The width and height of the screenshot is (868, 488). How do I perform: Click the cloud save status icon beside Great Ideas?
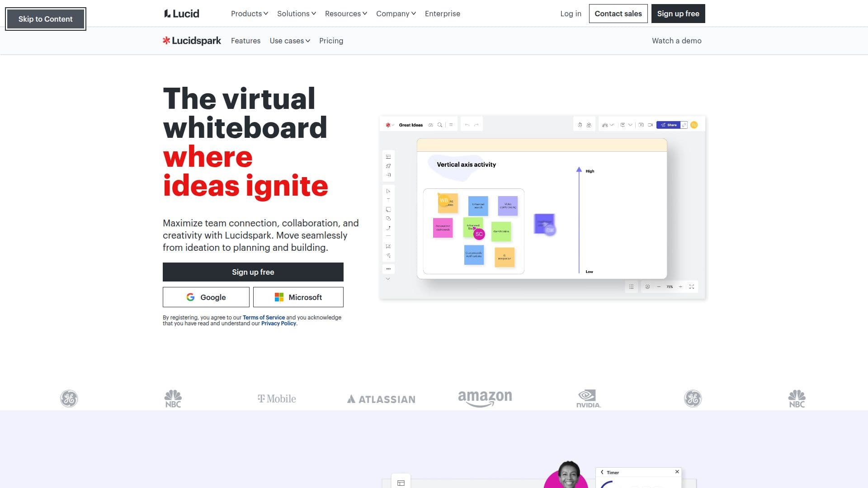coord(430,125)
